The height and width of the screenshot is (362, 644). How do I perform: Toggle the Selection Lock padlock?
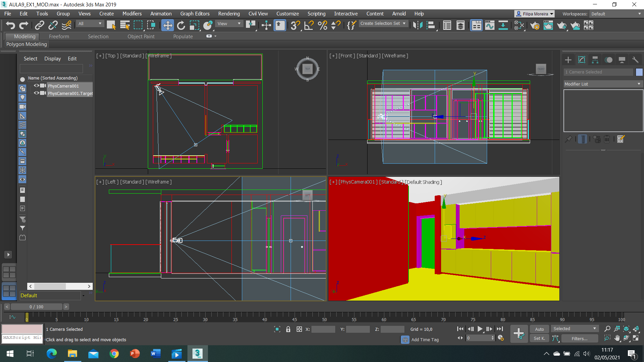[x=288, y=329]
